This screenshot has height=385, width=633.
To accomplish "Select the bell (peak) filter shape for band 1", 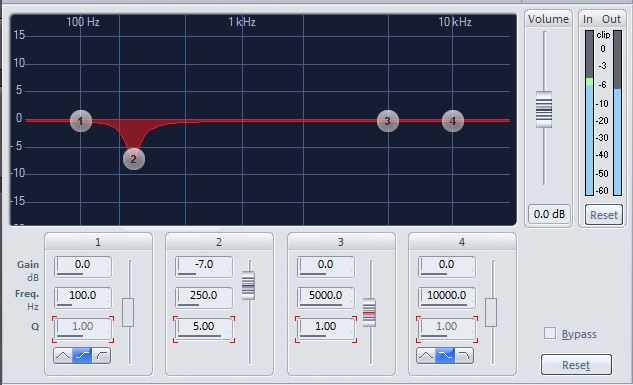I will coord(63,356).
